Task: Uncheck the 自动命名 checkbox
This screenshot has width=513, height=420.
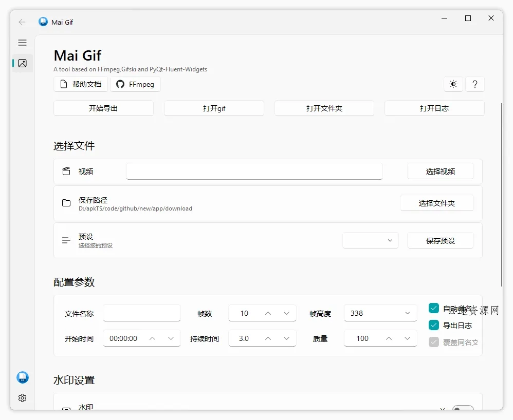Action: tap(433, 308)
